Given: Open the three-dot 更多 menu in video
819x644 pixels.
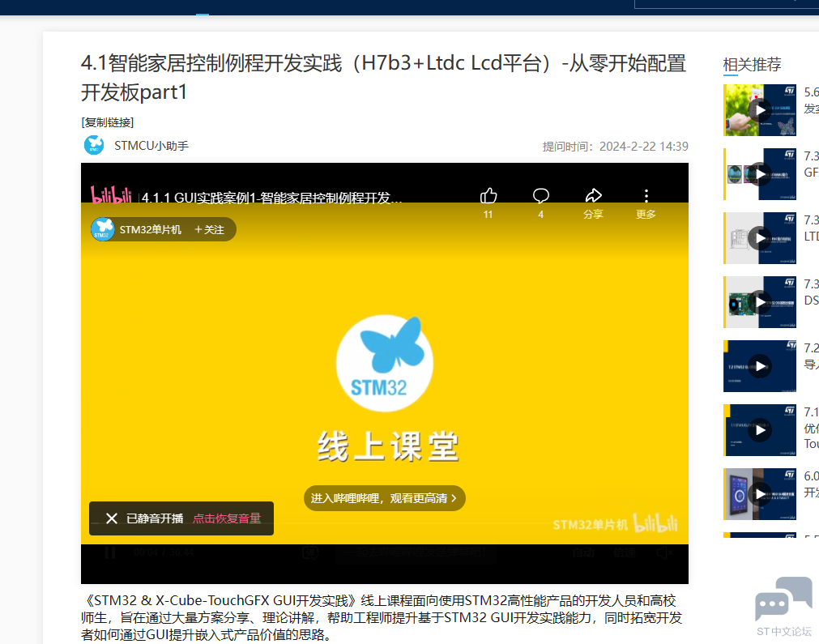Looking at the screenshot, I should coord(646,196).
